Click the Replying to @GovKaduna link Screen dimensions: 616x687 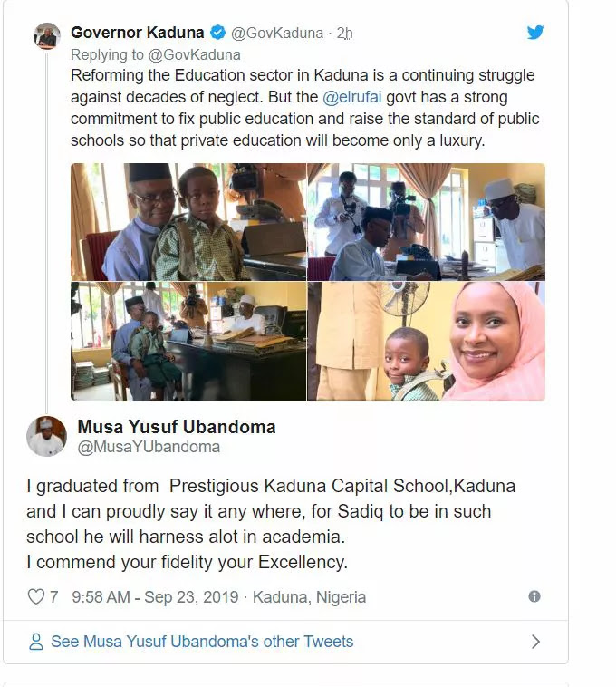tap(156, 54)
